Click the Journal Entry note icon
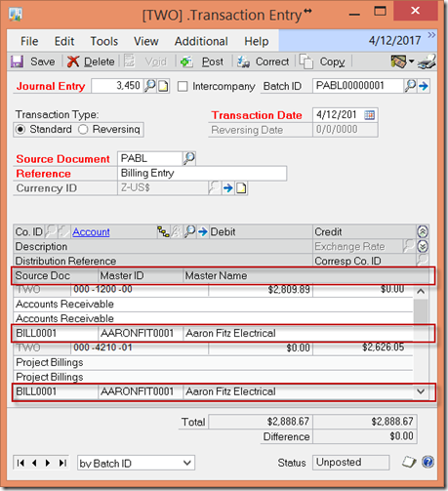This screenshot has height=491, width=448. coord(163,86)
